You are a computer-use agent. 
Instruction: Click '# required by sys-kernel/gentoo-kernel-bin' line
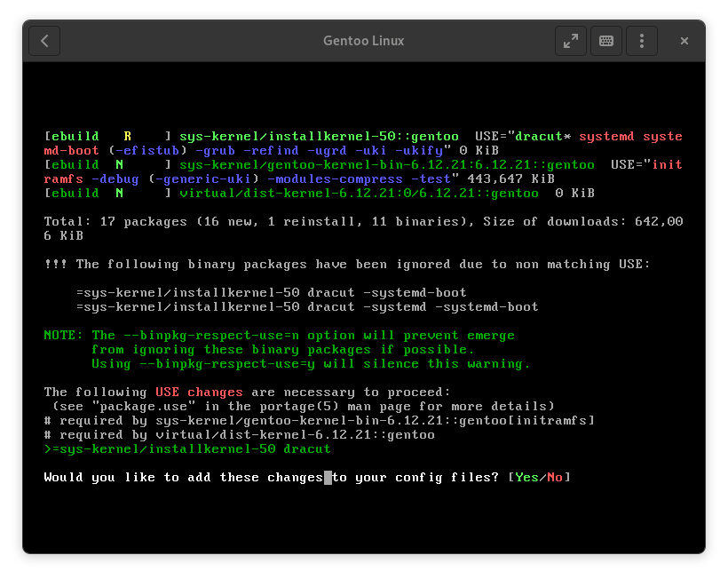[x=319, y=421]
